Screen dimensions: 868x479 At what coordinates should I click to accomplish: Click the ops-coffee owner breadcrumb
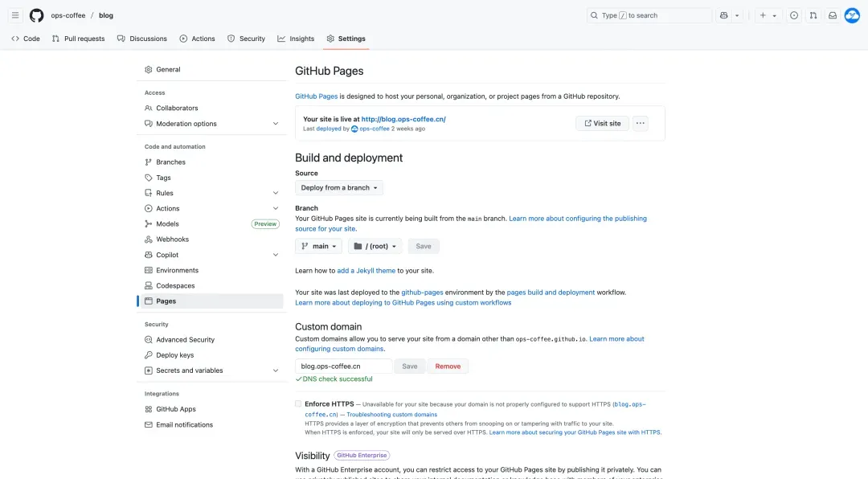[x=68, y=15]
